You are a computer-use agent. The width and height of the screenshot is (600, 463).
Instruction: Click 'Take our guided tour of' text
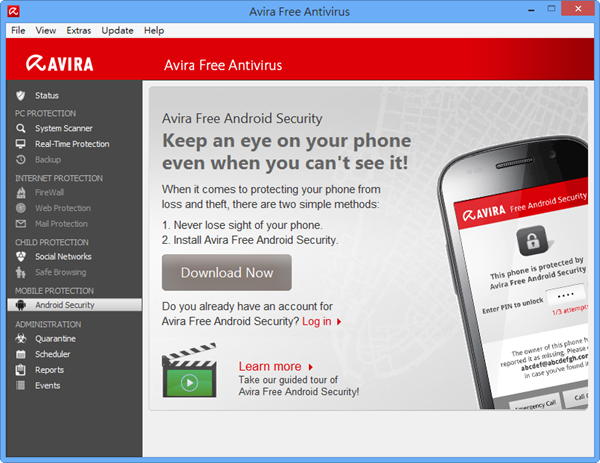[x=288, y=380]
